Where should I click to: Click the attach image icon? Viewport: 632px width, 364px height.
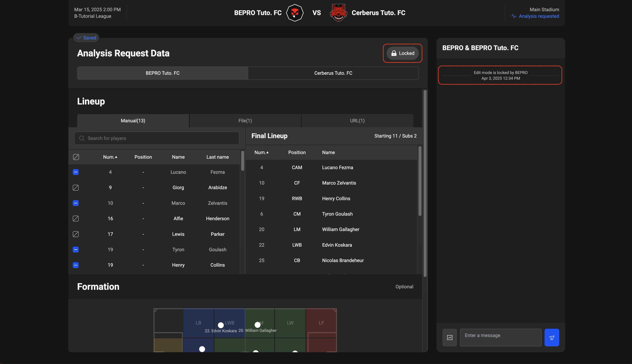pyautogui.click(x=449, y=338)
